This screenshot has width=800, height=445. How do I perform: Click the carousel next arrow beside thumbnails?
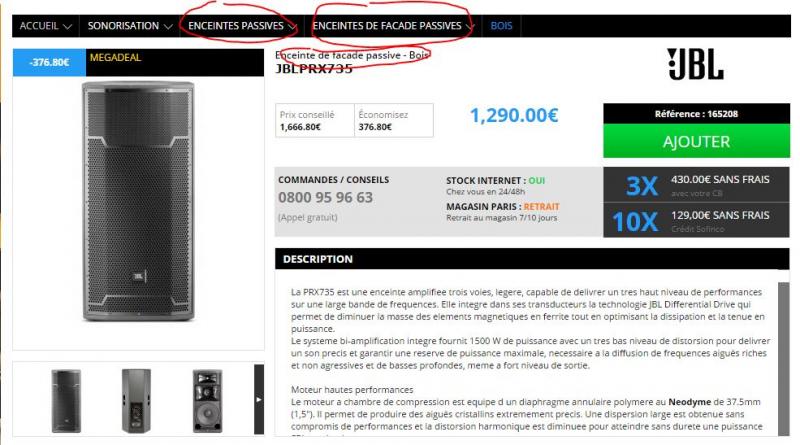(259, 399)
